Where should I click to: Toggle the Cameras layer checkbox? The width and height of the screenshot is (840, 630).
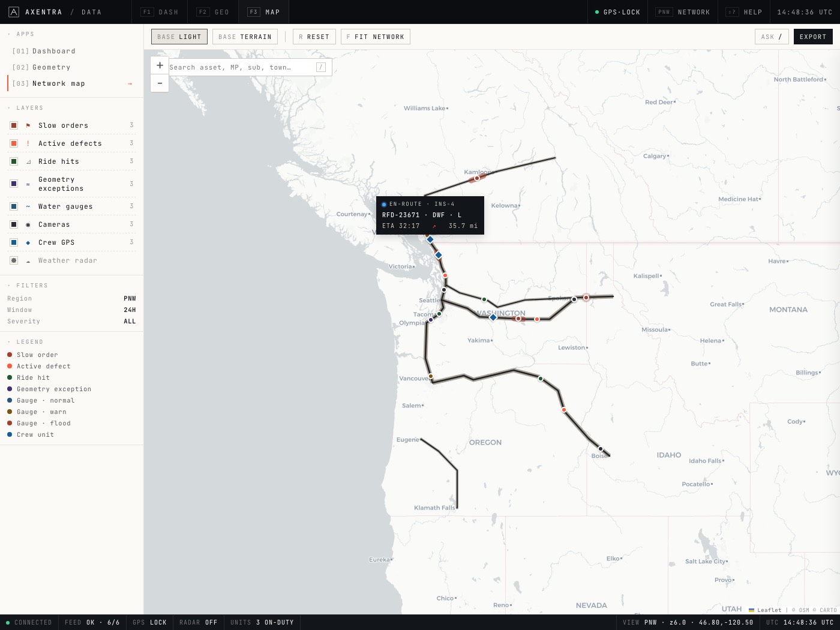(14, 224)
